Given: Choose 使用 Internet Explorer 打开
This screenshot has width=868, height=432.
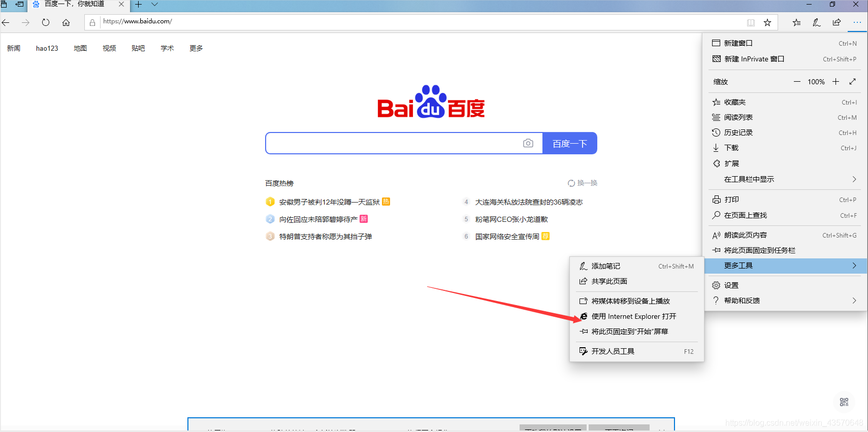Looking at the screenshot, I should click(637, 316).
